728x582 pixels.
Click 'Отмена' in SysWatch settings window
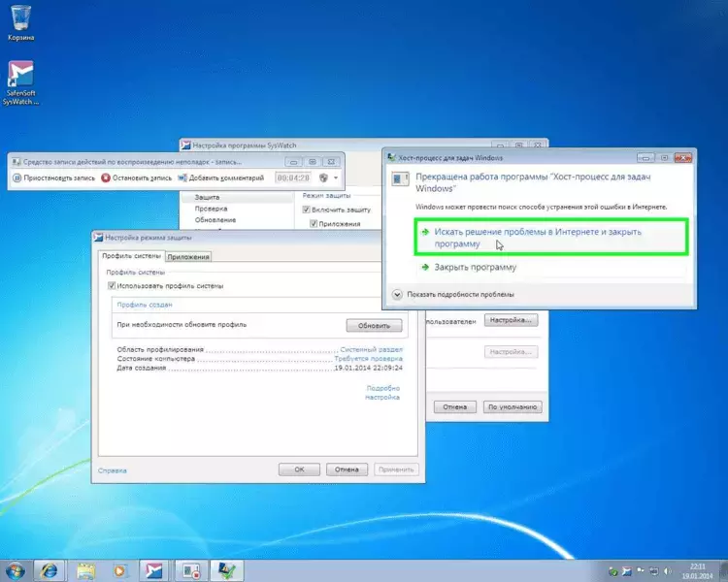pos(454,407)
